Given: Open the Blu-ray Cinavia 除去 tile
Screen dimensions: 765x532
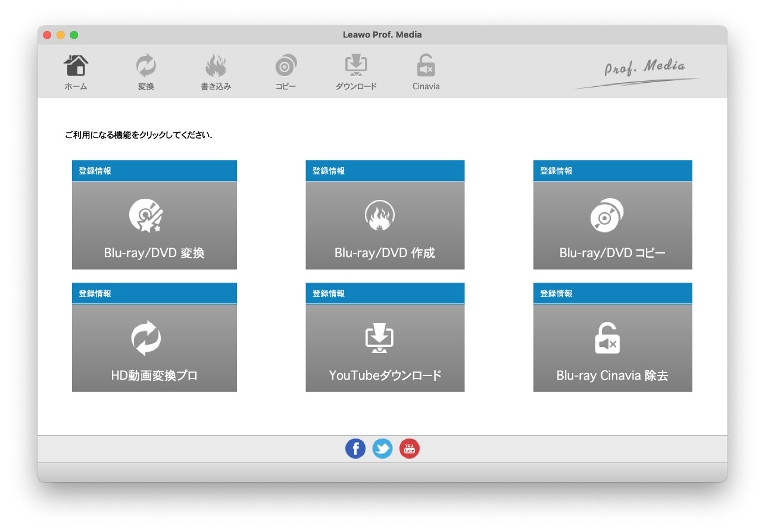Looking at the screenshot, I should click(x=613, y=348).
